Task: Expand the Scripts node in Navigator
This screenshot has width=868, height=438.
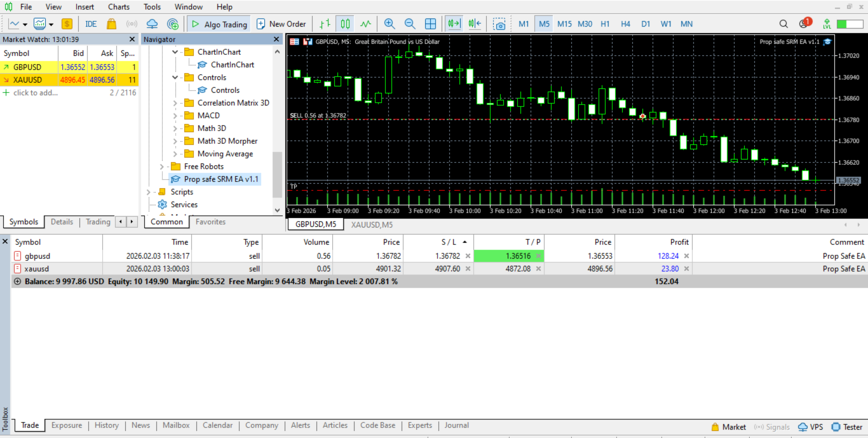Action: (x=149, y=192)
